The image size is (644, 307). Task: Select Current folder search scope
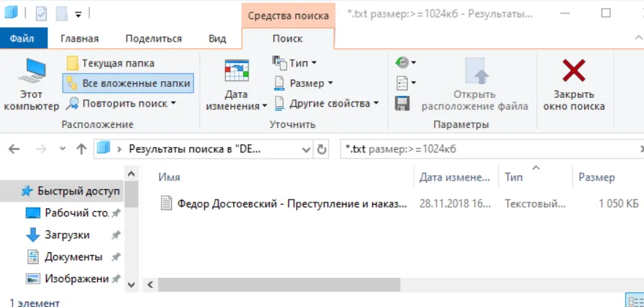(110, 63)
